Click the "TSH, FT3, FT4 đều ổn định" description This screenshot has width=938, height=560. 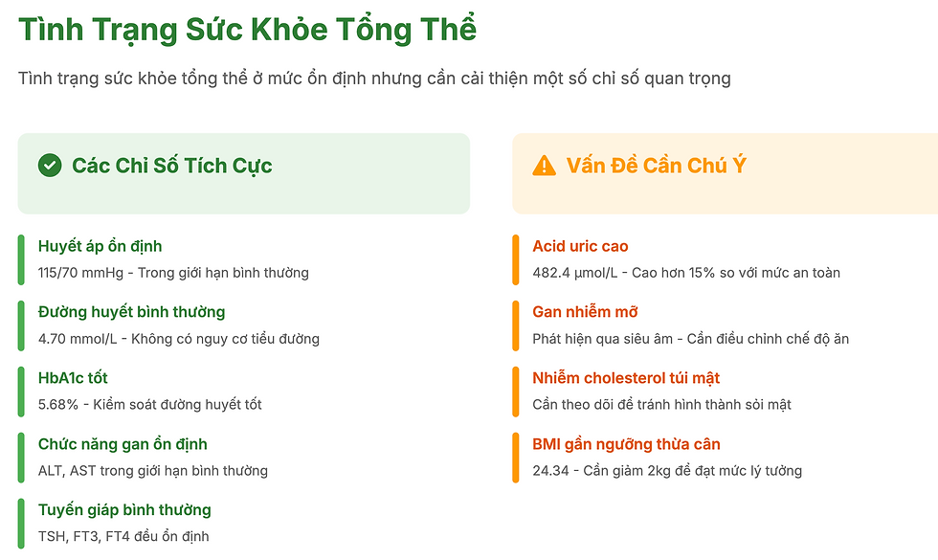[123, 536]
